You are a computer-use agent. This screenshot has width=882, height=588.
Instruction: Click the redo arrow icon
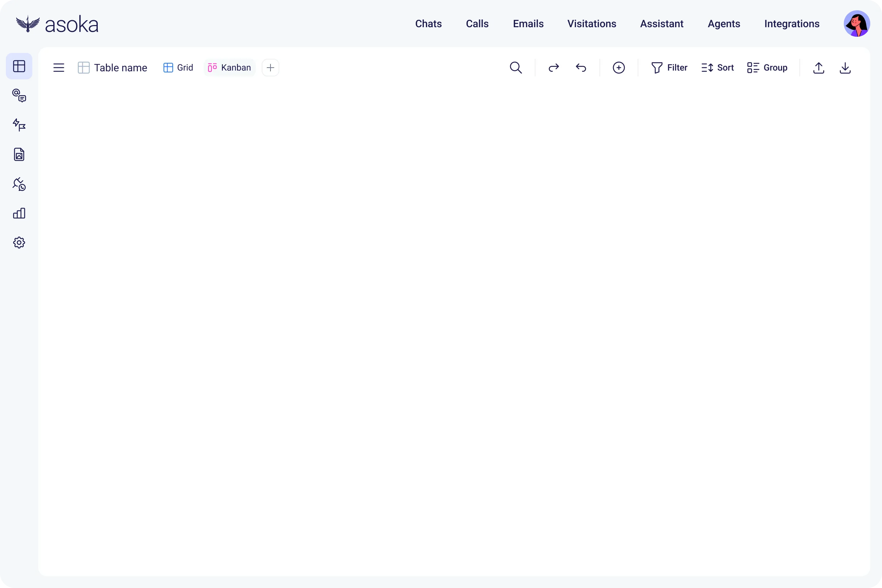pyautogui.click(x=553, y=68)
